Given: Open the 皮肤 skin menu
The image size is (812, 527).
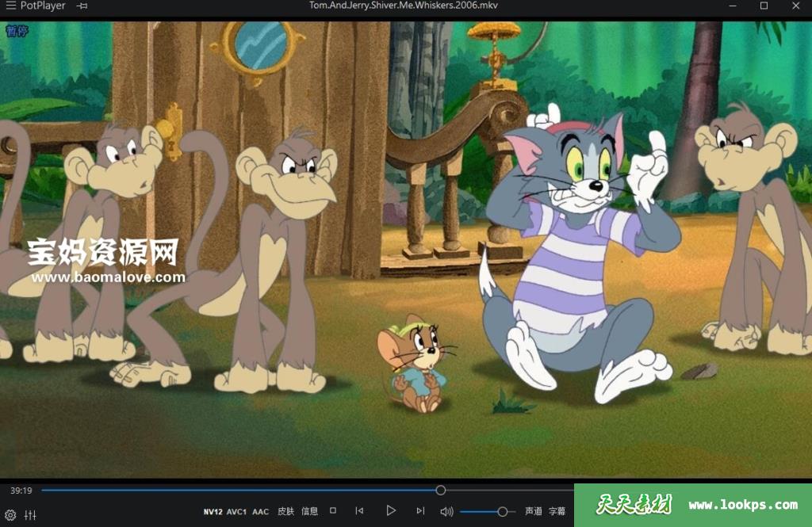Looking at the screenshot, I should [x=285, y=512].
